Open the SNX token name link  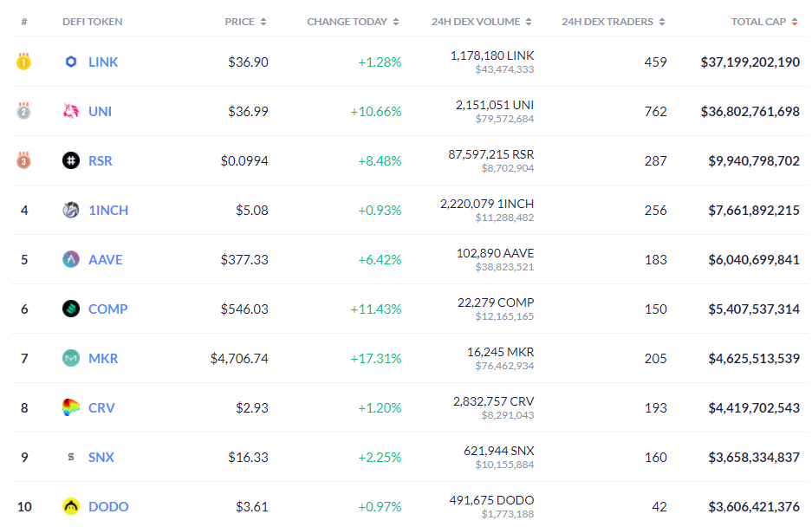tap(101, 457)
